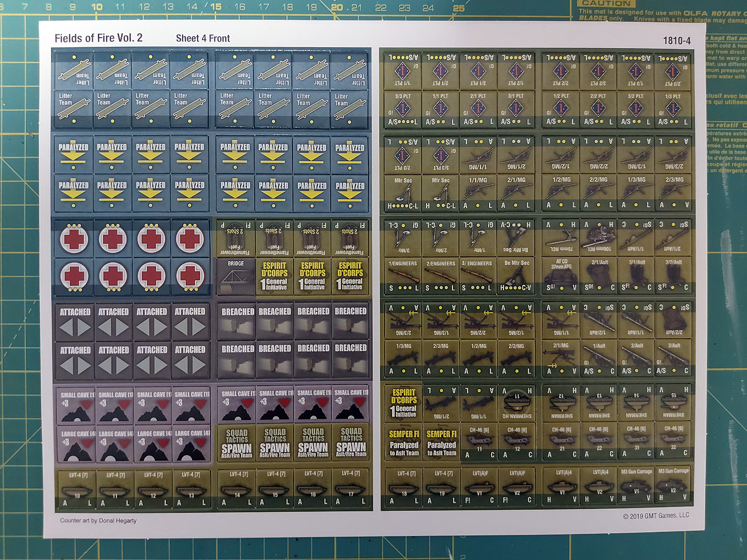Viewport: 747px width, 560px height.
Task: Select the Sherman tank counter numbered 12
Action: pyautogui.click(x=562, y=403)
